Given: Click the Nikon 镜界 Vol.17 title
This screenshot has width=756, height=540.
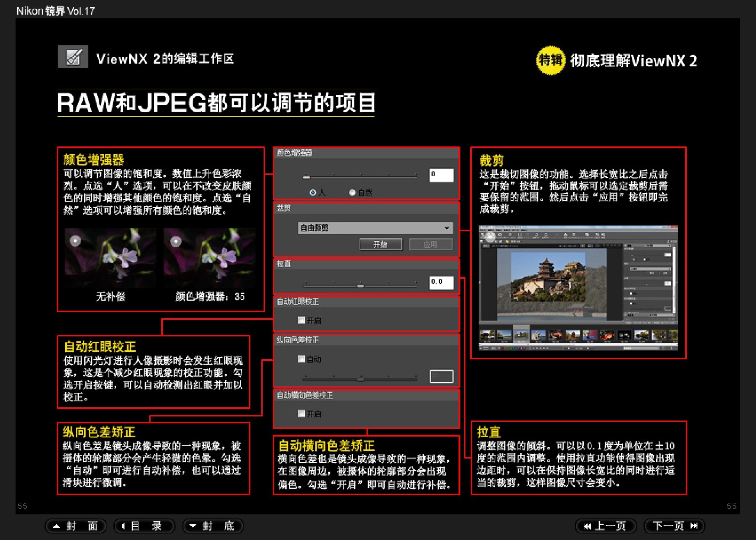Looking at the screenshot, I should [x=55, y=11].
